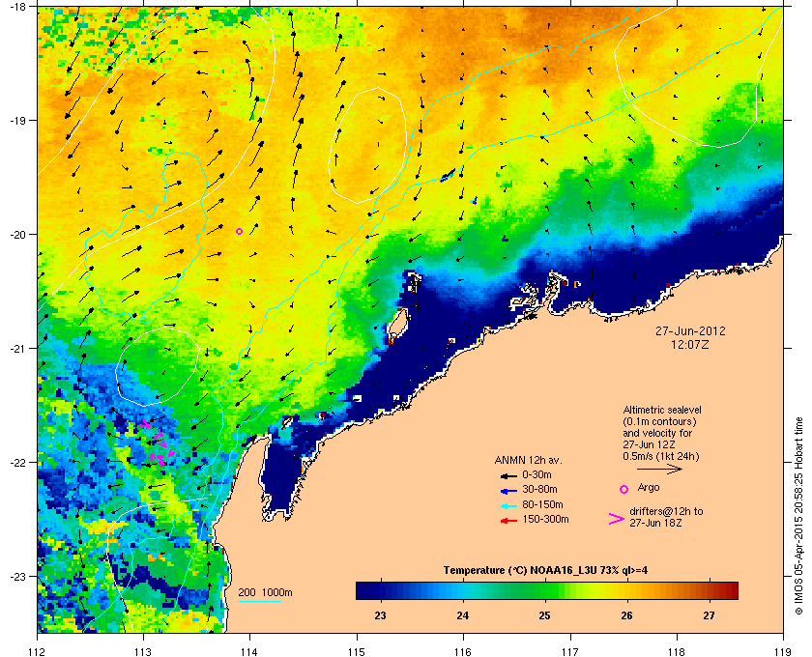Click the 'Altimetric sealevel' legend text
Viewport: 812px width, 657px height.
(x=662, y=410)
